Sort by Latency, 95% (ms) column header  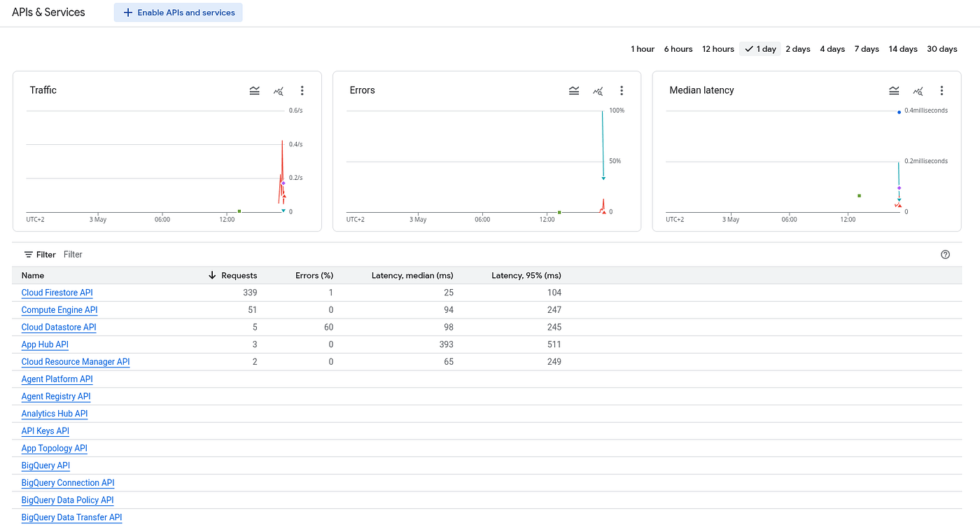526,275
